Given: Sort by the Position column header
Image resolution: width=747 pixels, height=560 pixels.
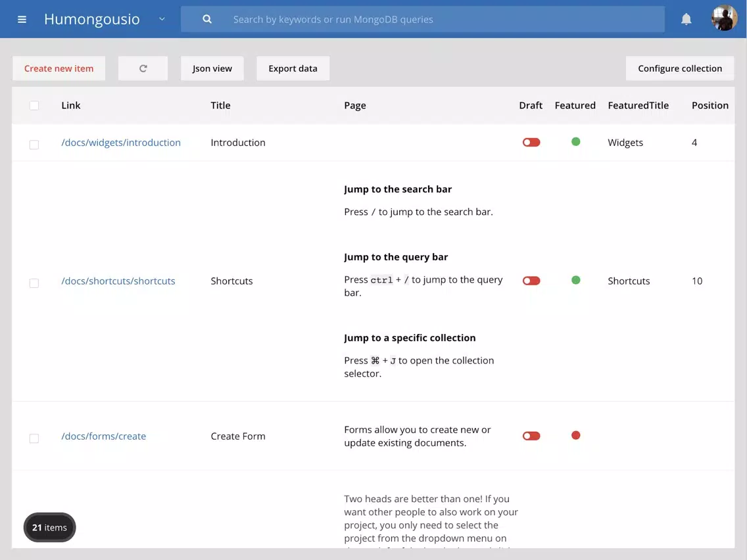Looking at the screenshot, I should click(x=710, y=105).
